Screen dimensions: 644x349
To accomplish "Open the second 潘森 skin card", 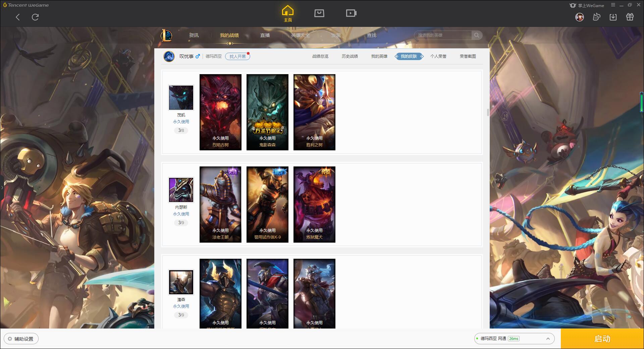I will pos(267,293).
